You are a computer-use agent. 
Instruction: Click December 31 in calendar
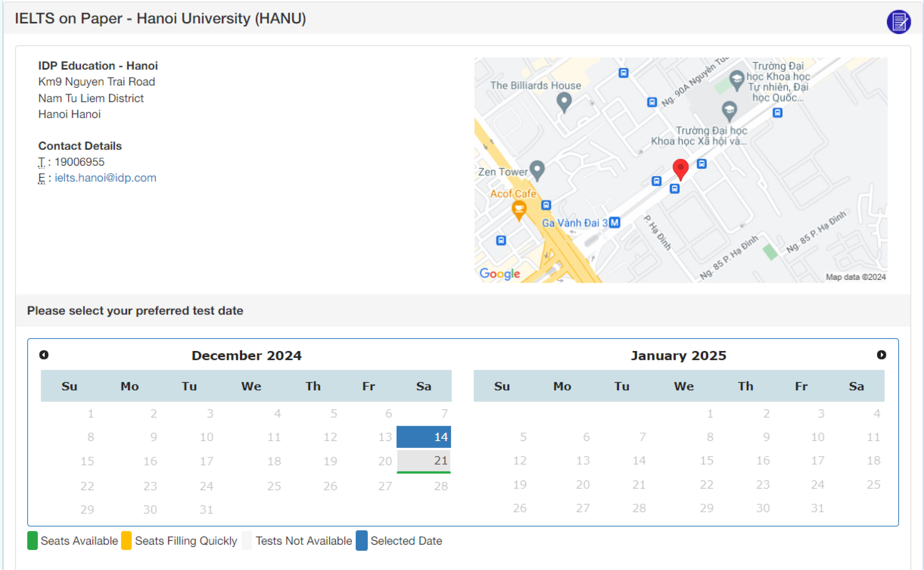pyautogui.click(x=206, y=510)
